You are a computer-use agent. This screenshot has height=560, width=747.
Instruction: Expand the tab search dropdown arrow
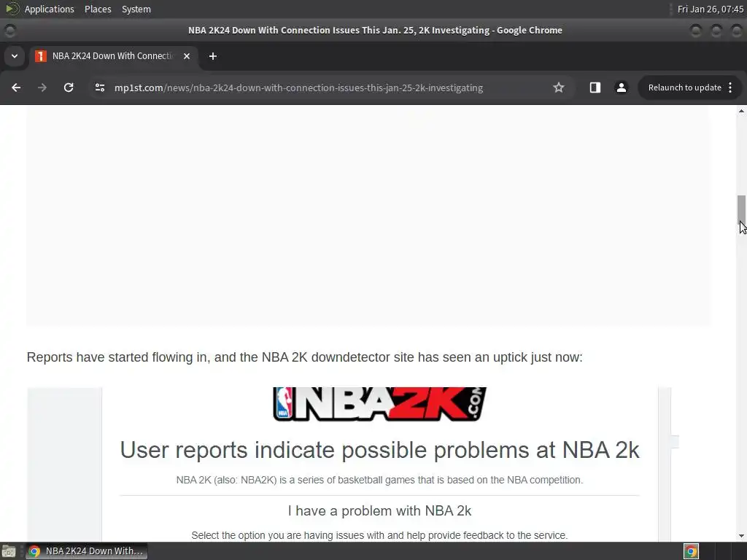[15, 56]
